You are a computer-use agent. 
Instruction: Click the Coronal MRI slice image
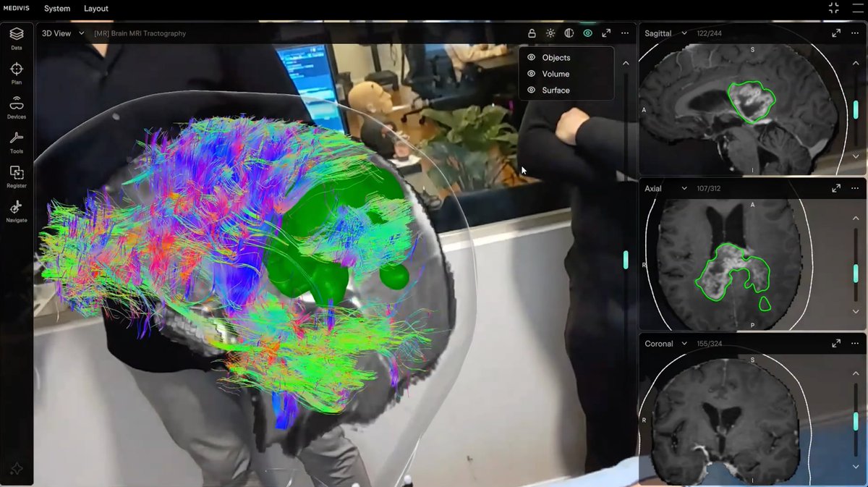pyautogui.click(x=726, y=423)
